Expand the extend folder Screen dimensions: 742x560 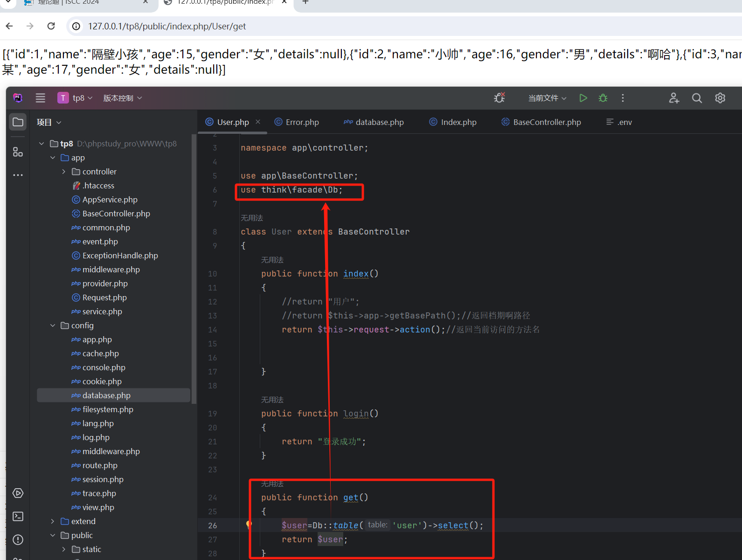tap(53, 521)
